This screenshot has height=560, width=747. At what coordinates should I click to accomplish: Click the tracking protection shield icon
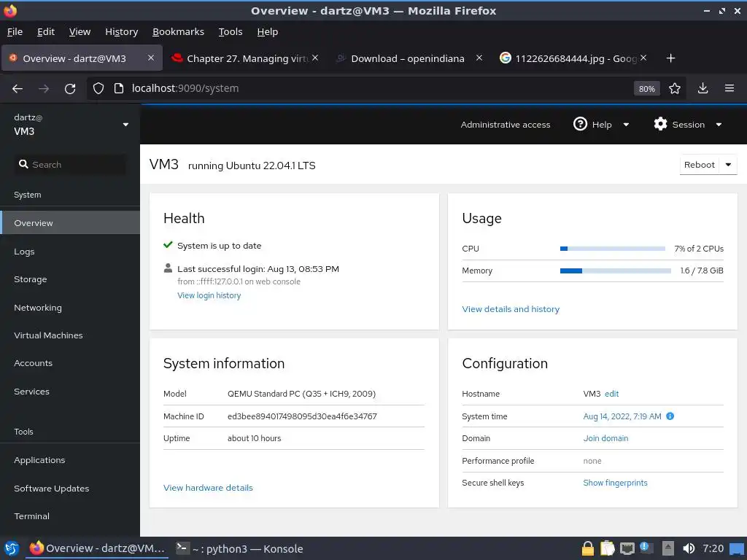[x=98, y=88]
